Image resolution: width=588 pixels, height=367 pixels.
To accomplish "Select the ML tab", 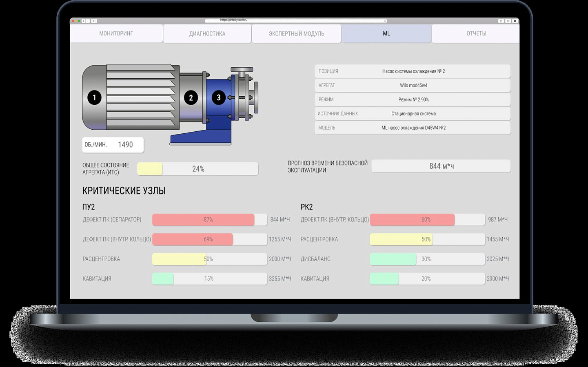I will pos(386,33).
